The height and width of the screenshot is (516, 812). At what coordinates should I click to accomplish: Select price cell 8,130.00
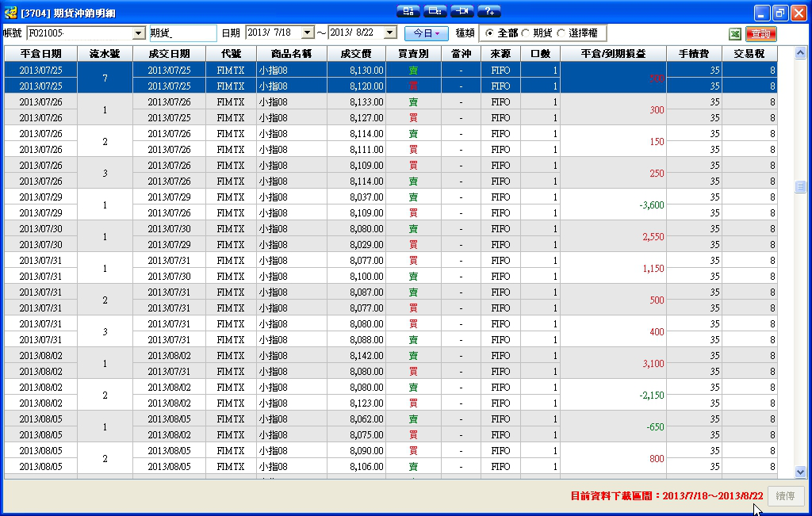pos(356,71)
